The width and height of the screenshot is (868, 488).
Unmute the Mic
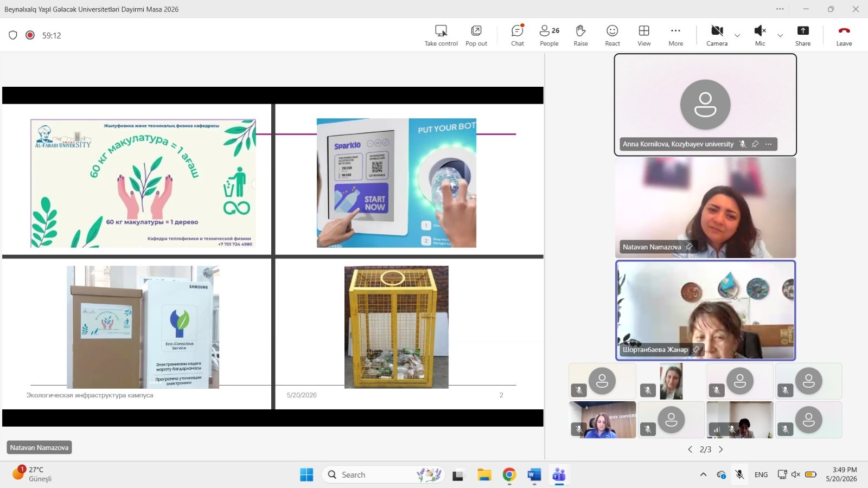coord(760,36)
